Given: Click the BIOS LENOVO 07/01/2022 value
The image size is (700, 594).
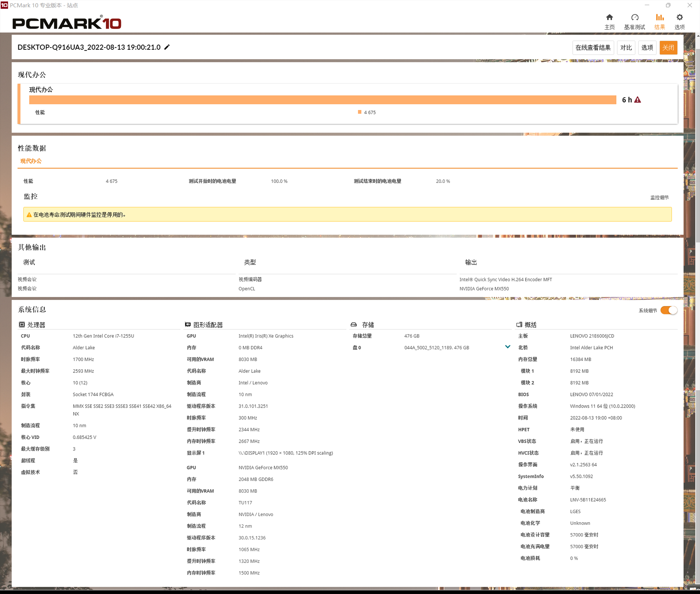Looking at the screenshot, I should click(x=591, y=394).
